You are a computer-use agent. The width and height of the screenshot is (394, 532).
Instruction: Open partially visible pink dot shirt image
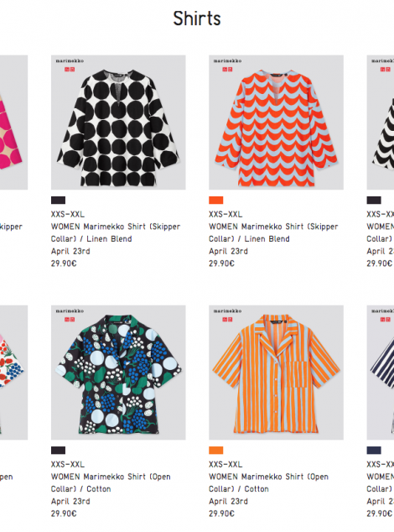pyautogui.click(x=13, y=123)
